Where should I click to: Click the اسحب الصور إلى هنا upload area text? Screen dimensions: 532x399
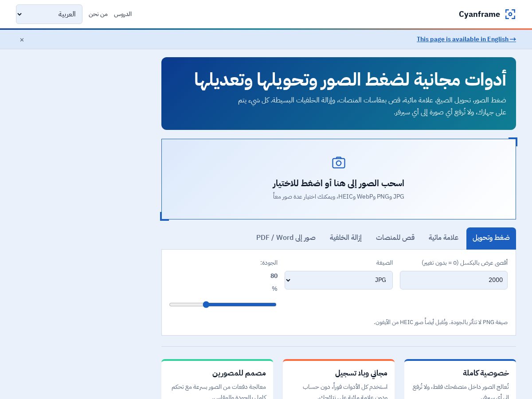point(339,184)
